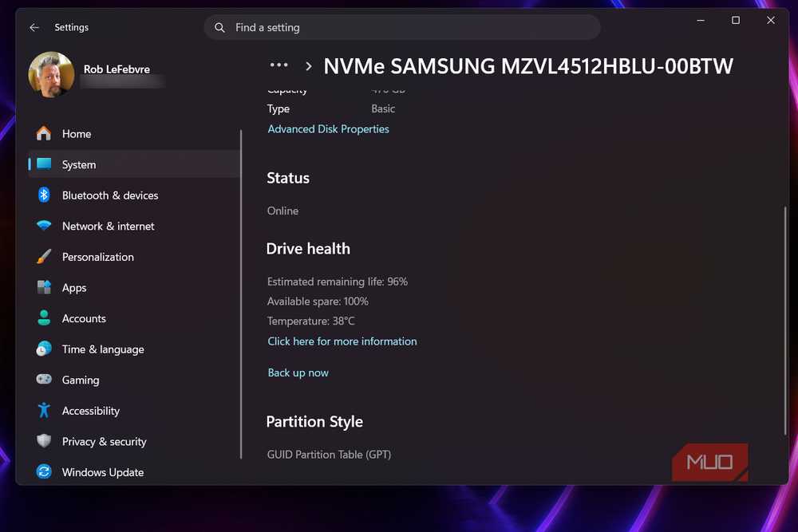This screenshot has height=532, width=798.
Task: Click the Accessibility figure icon
Action: coord(44,411)
